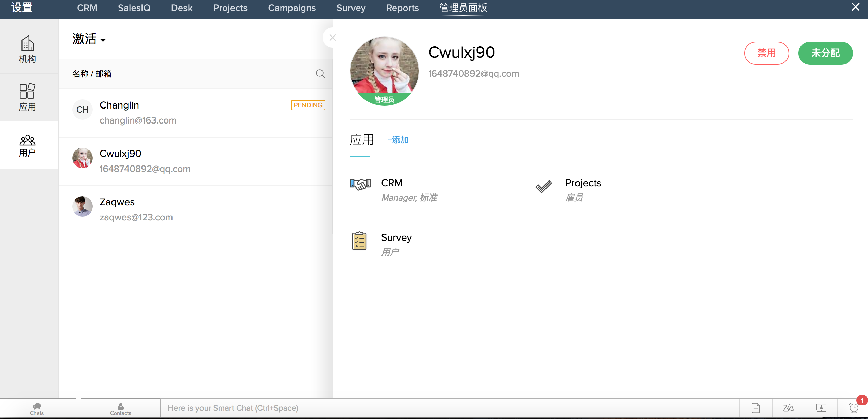
Task: Click the 禁用 disable button
Action: 766,53
